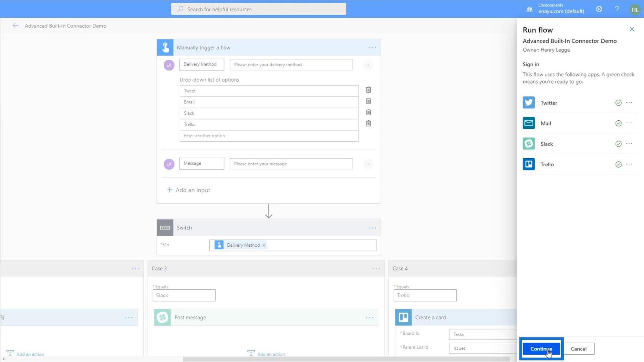Click the Trello green check status
644x362 pixels.
click(x=618, y=164)
